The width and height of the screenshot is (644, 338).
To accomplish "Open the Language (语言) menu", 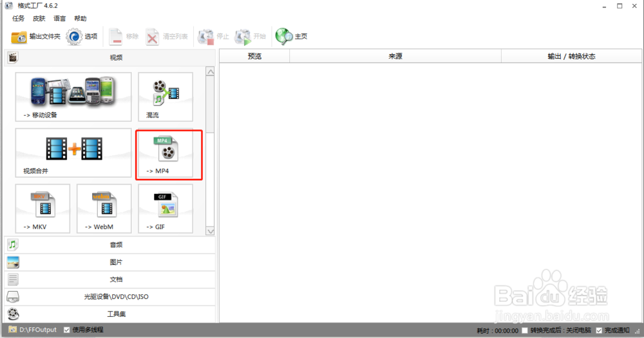I will click(59, 19).
